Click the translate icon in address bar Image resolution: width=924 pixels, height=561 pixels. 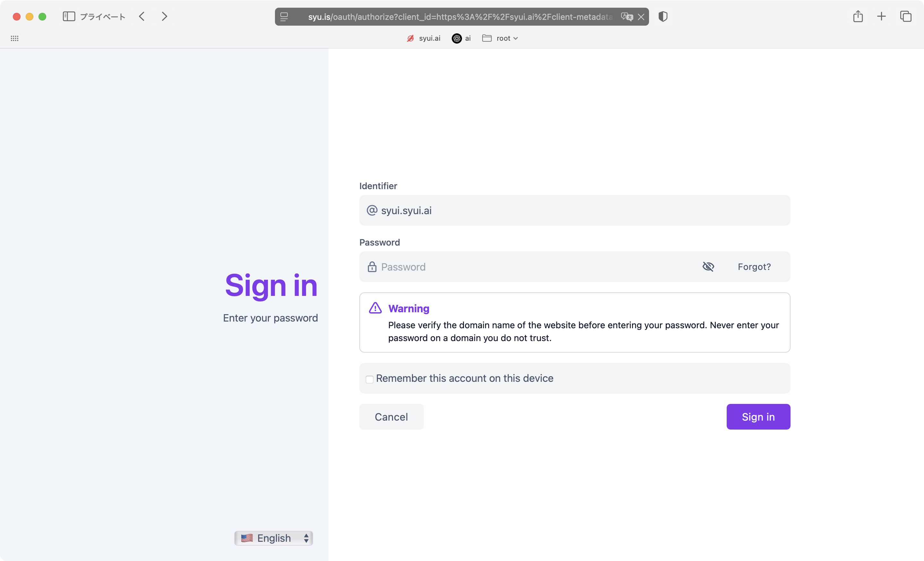(627, 17)
